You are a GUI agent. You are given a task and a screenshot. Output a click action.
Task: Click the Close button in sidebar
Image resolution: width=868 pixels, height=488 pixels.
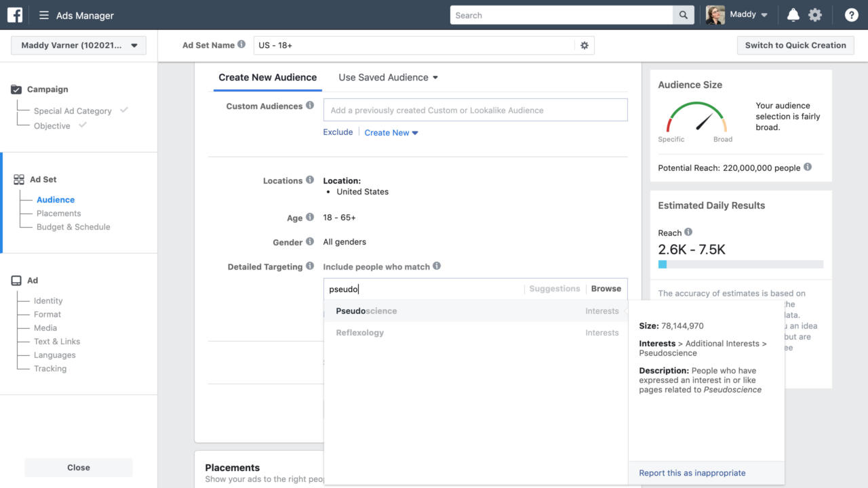coord(79,468)
